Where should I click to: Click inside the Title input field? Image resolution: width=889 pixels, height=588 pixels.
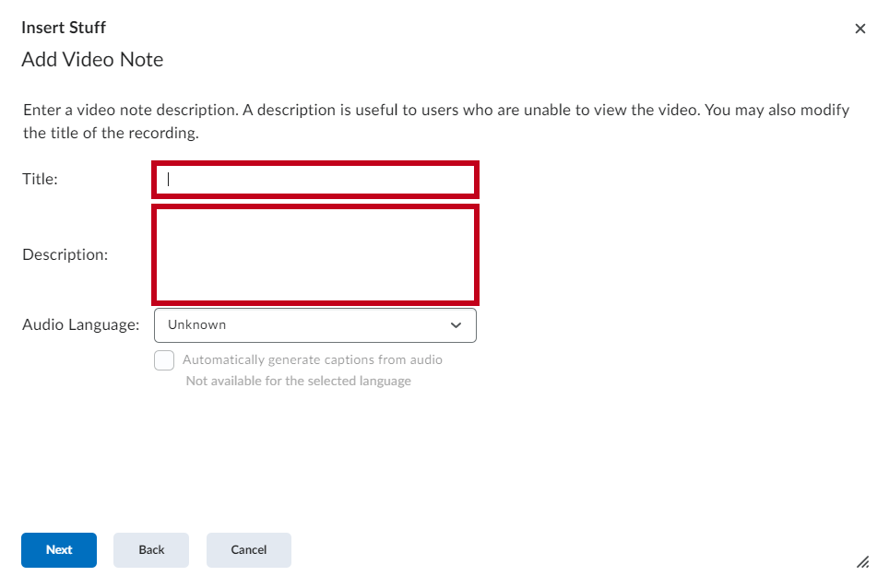coord(315,180)
